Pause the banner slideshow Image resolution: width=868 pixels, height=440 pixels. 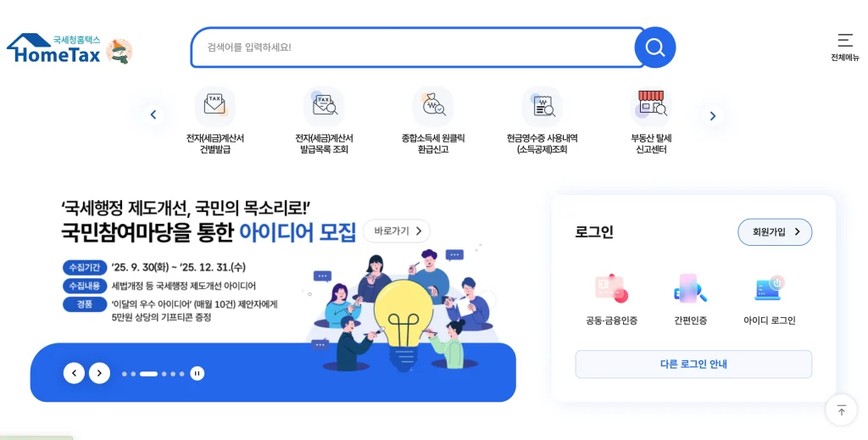197,374
